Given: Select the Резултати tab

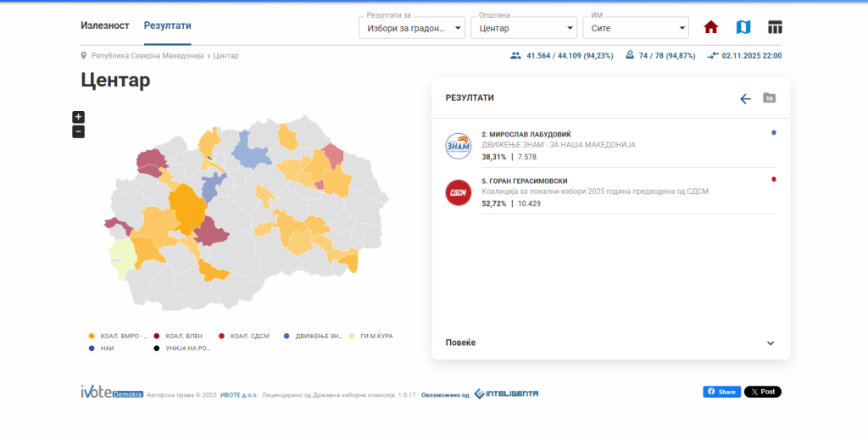Looking at the screenshot, I should (167, 25).
